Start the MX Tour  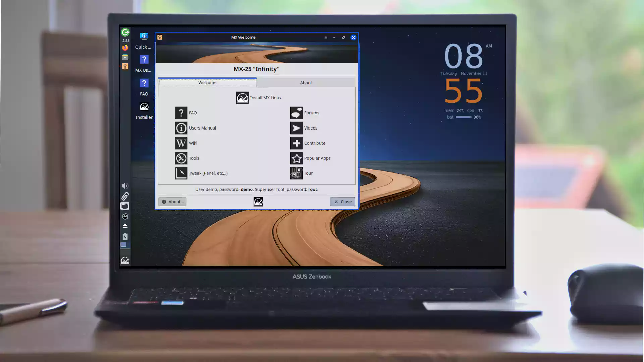click(297, 173)
